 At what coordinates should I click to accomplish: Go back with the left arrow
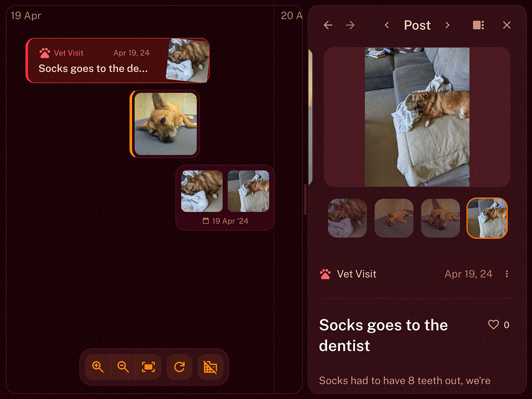pos(328,25)
